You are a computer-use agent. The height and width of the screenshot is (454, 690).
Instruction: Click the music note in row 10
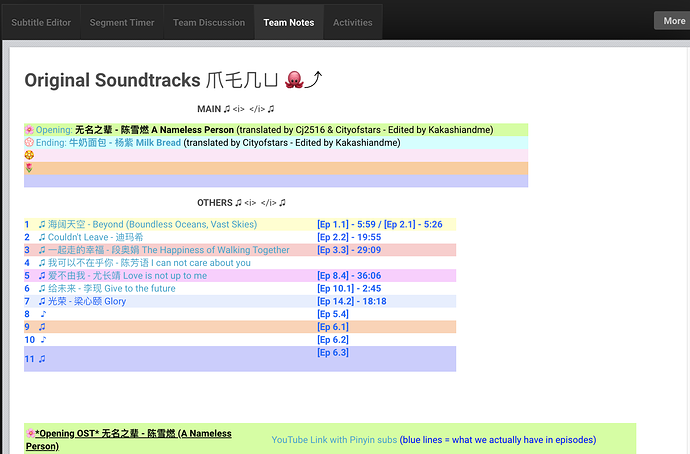(43, 340)
